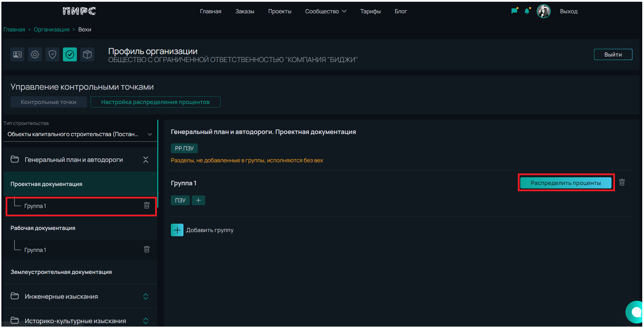Collapse Генеральный план и автодороги folder
644x328 pixels.
tap(146, 160)
